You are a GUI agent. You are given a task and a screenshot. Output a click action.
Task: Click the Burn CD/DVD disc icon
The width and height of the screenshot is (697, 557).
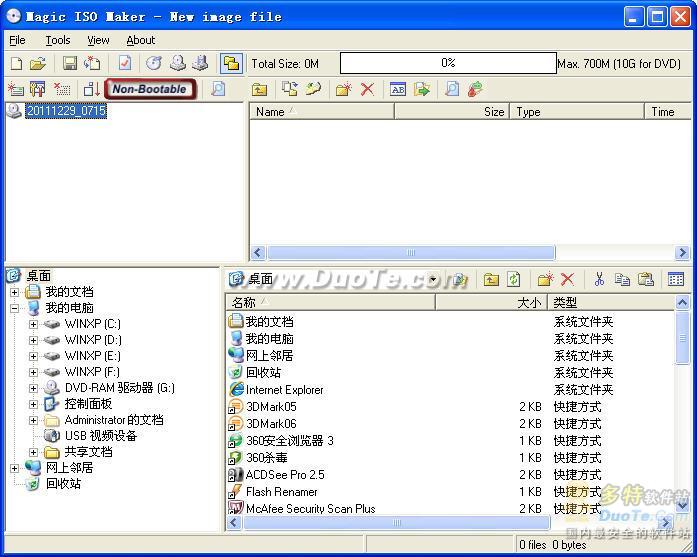click(x=154, y=63)
